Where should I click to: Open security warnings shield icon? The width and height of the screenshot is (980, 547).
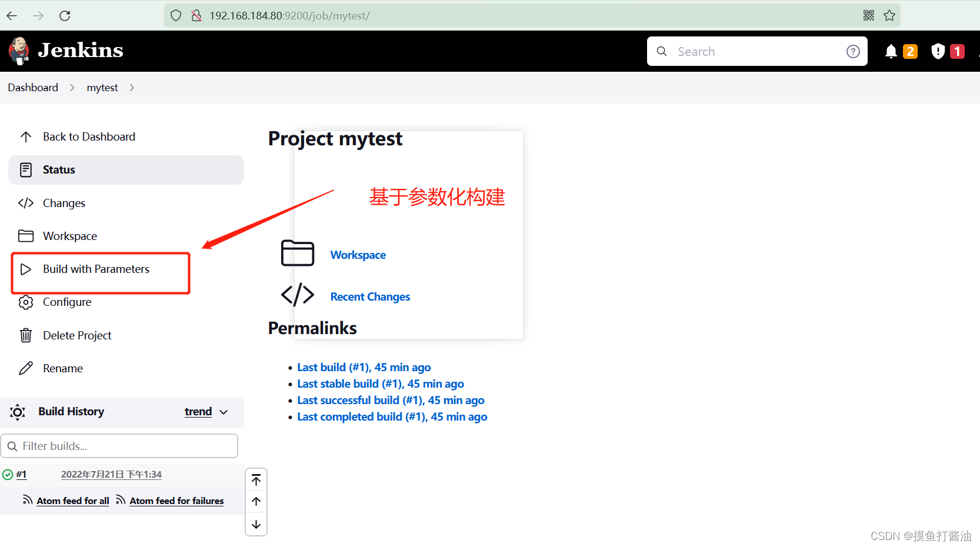tap(938, 52)
